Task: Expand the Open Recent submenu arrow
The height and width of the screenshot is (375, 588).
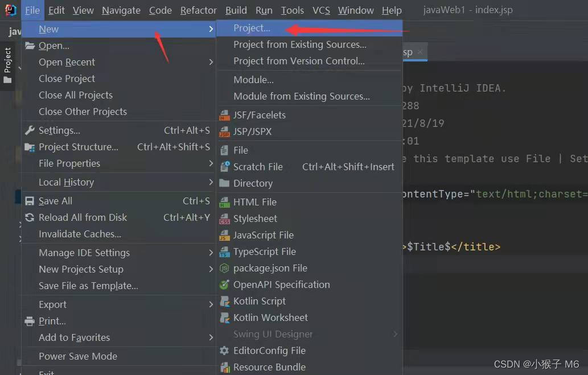Action: (211, 62)
